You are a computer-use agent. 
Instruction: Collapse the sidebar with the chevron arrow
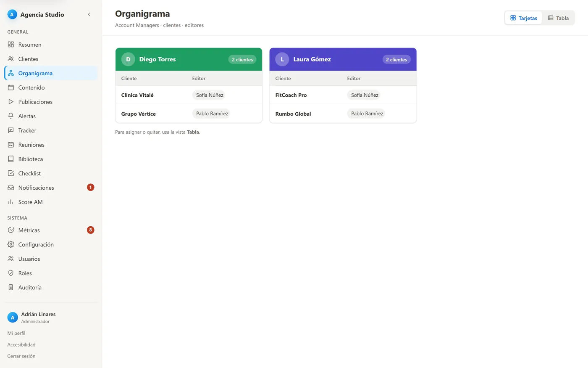tap(89, 14)
